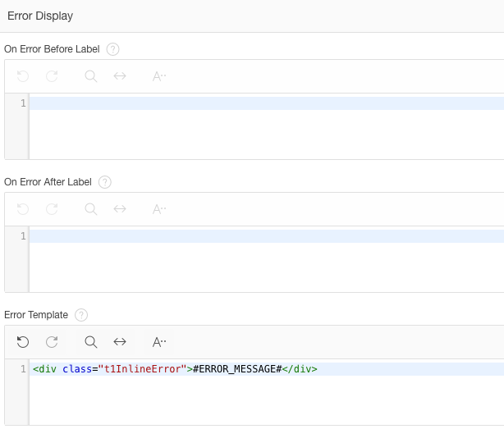Open find in On Error Before Label editor

coord(90,76)
